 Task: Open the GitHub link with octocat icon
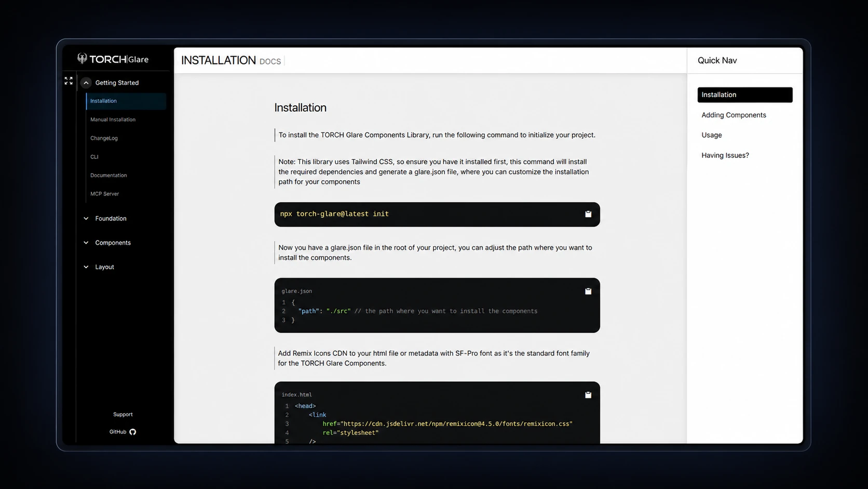pyautogui.click(x=123, y=432)
